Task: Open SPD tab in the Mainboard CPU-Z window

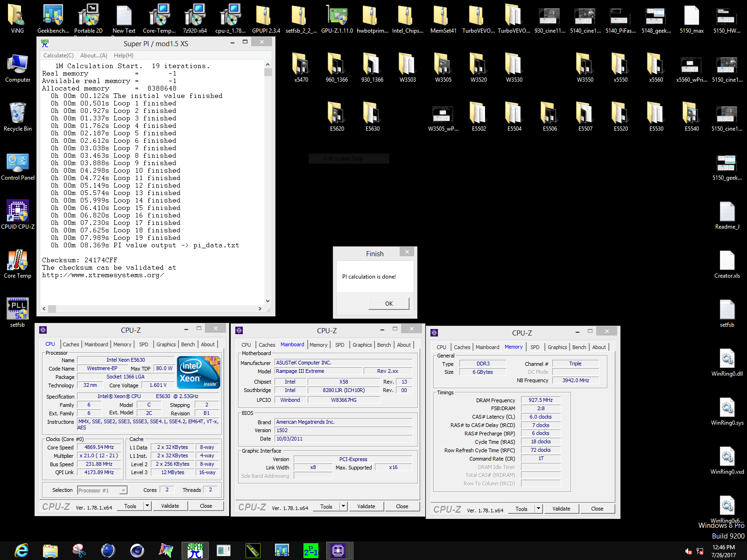Action: pyautogui.click(x=340, y=345)
